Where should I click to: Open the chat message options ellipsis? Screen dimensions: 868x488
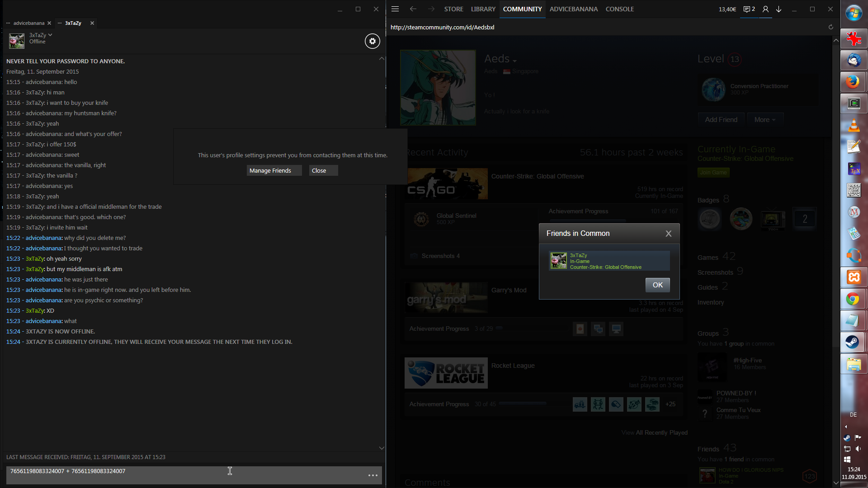coord(373,475)
